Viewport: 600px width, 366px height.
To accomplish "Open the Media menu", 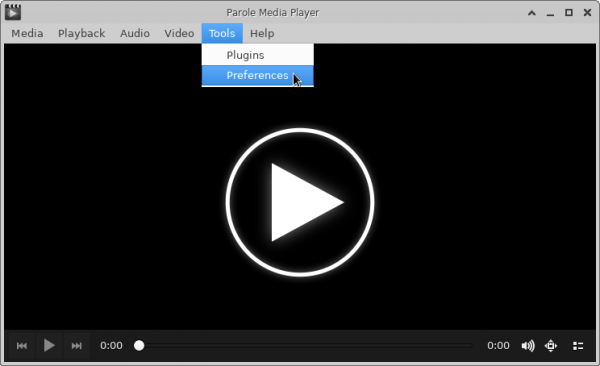I will tap(27, 33).
